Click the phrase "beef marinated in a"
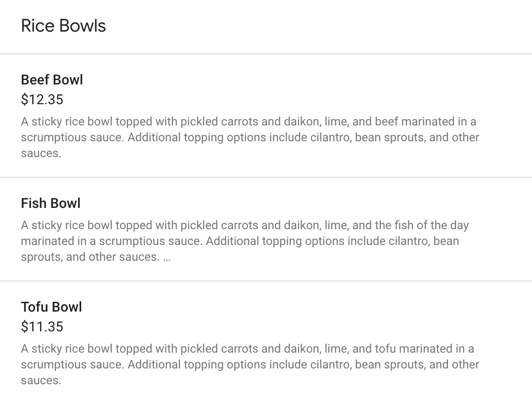This screenshot has height=403, width=532. [425, 121]
